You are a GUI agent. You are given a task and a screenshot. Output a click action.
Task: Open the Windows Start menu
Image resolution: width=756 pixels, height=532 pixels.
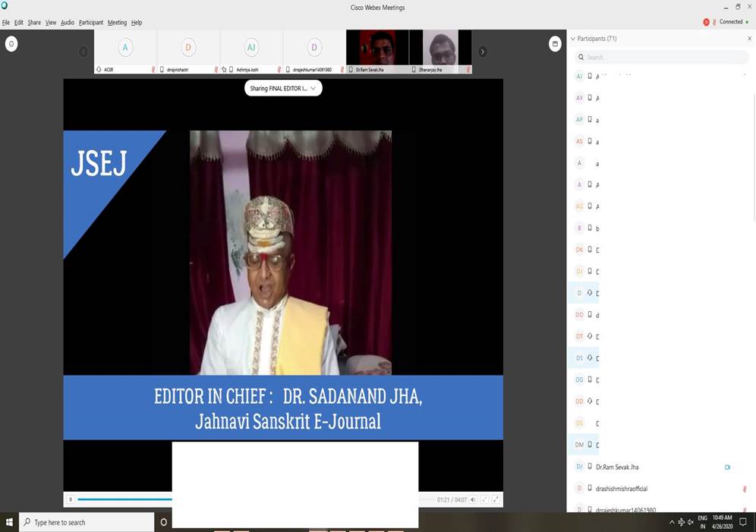[x=9, y=522]
